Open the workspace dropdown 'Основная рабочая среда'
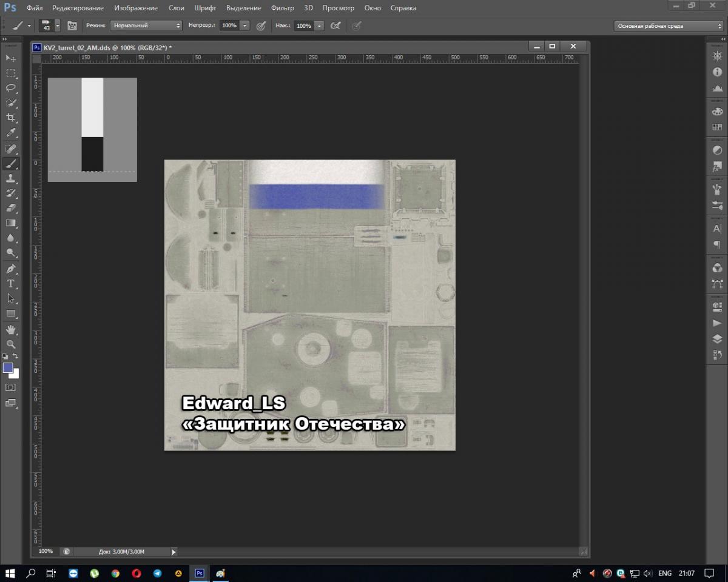 [668, 26]
